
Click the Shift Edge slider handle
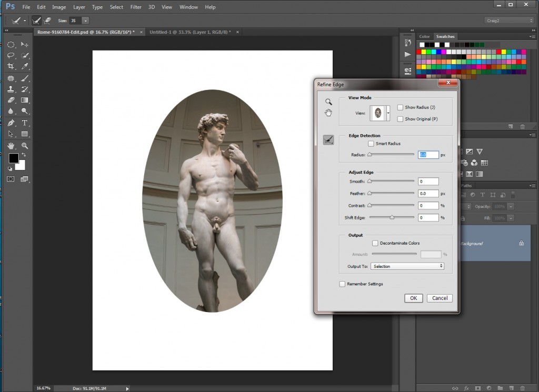392,217
